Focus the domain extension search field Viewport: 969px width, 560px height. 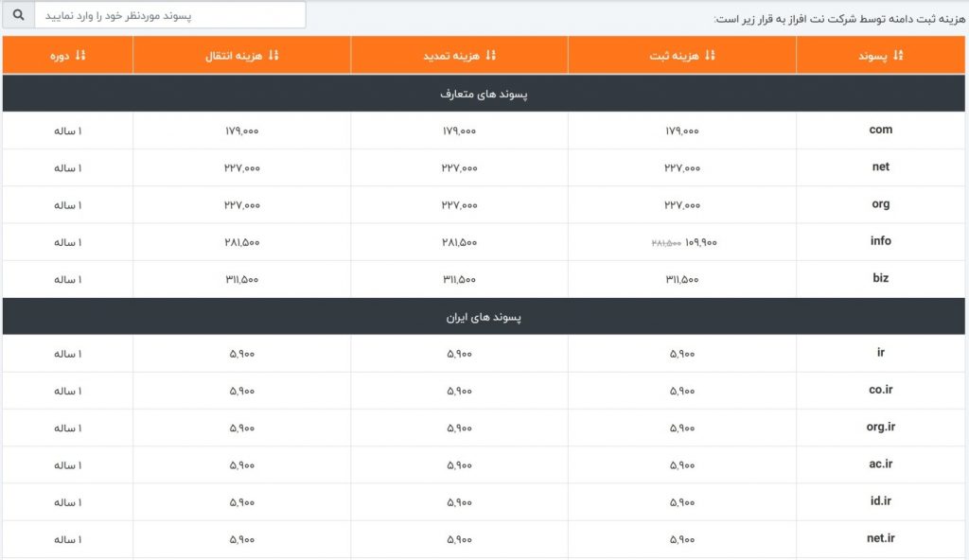pyautogui.click(x=170, y=15)
